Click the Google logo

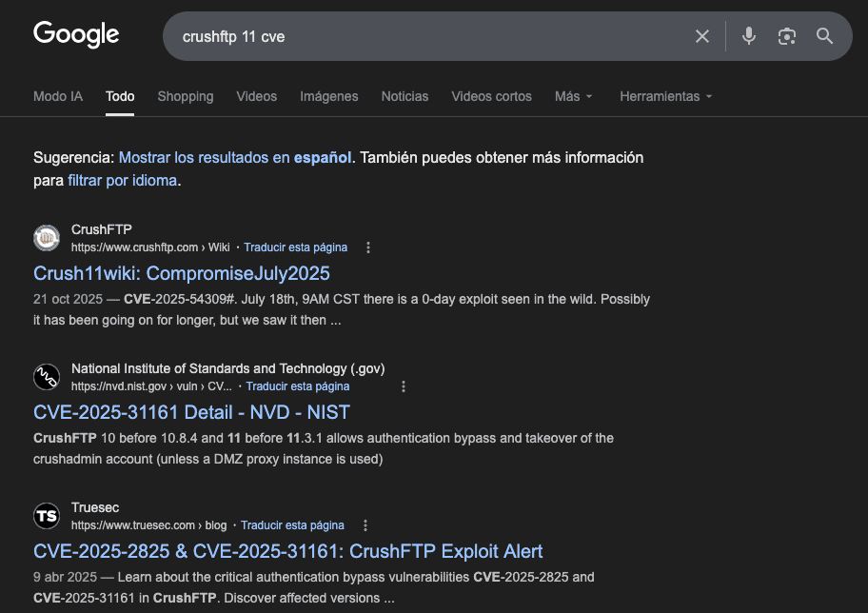(76, 35)
